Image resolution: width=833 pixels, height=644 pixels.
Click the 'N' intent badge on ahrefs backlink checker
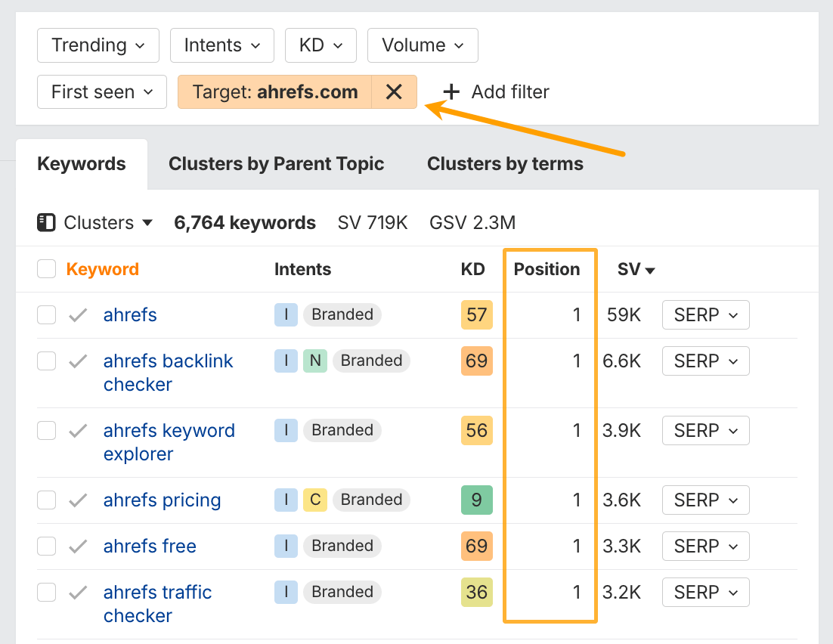[x=317, y=361]
